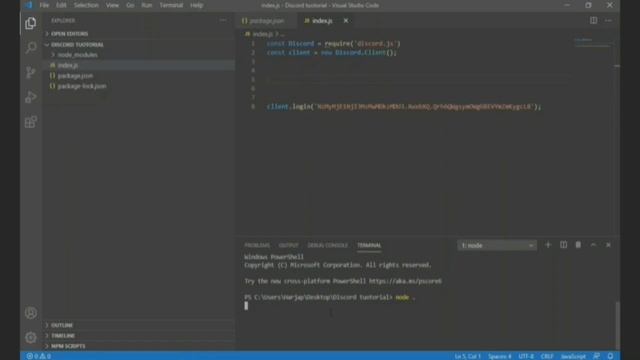This screenshot has height=360, width=640.
Task: Open editor more actions ellipsis
Action: pyautogui.click(x=608, y=20)
